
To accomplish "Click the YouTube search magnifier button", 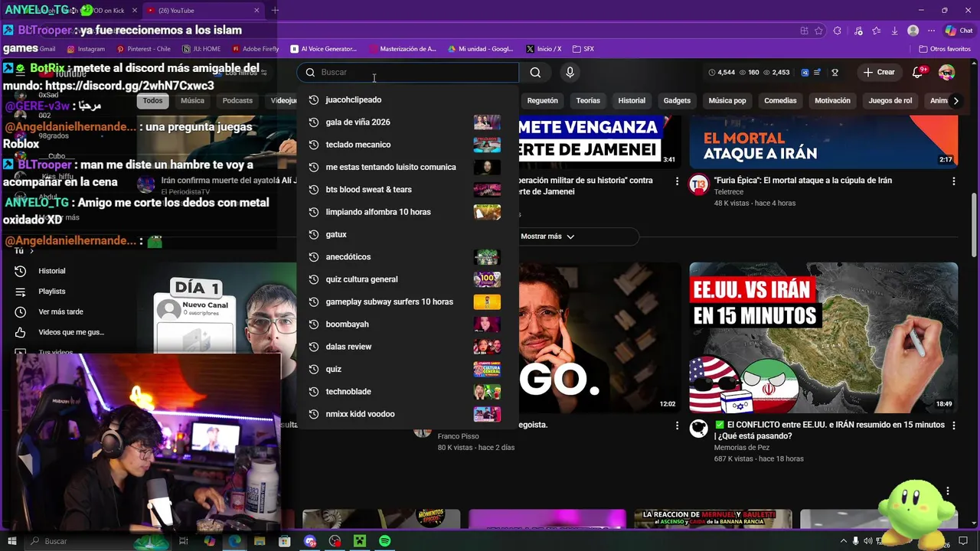I will [535, 72].
